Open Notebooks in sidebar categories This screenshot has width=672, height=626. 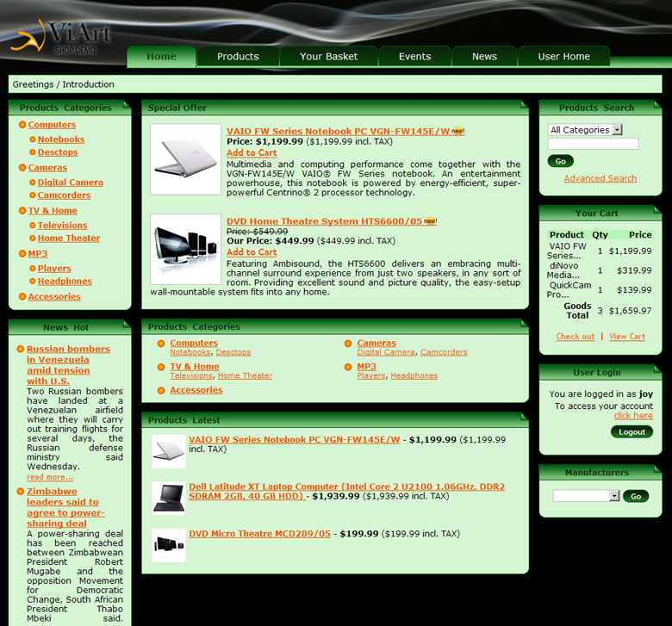61,139
